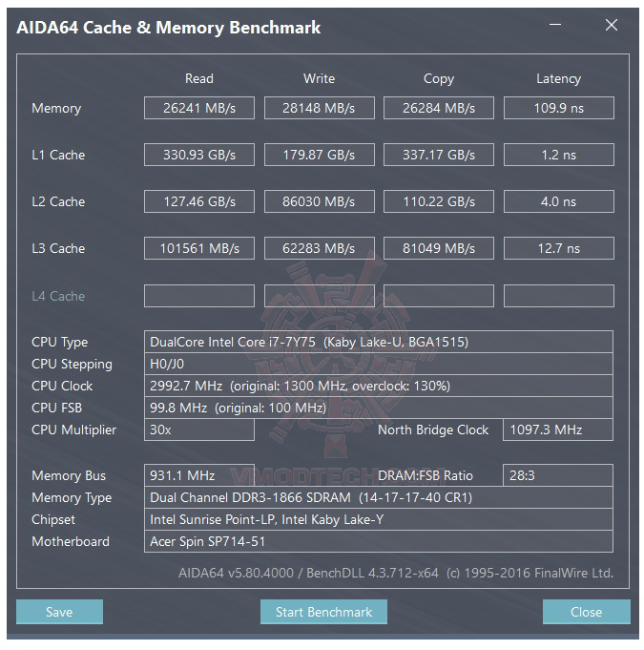Click the Motherboard label
The image size is (644, 650).
coord(71,541)
